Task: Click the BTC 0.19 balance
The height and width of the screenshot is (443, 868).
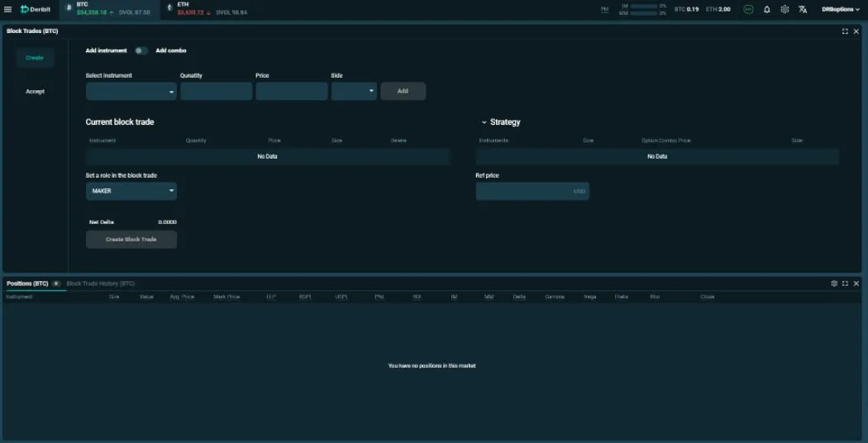Action: (x=686, y=9)
